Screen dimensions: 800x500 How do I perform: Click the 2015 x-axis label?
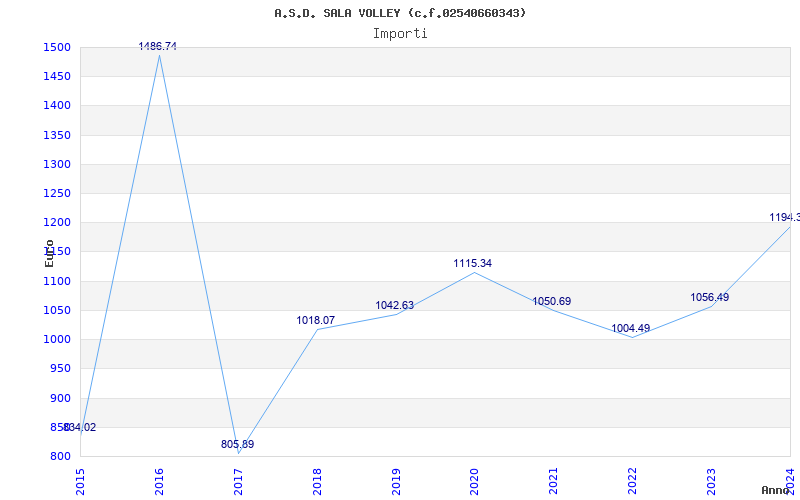pos(80,481)
